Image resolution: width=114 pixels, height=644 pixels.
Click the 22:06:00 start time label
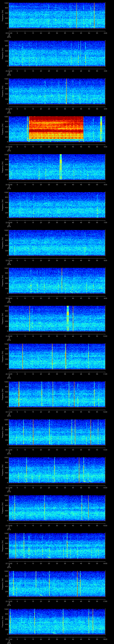(9, 223)
